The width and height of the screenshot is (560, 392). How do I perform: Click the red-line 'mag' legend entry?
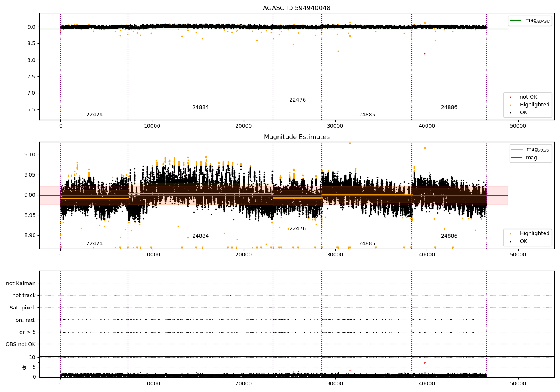[524, 158]
